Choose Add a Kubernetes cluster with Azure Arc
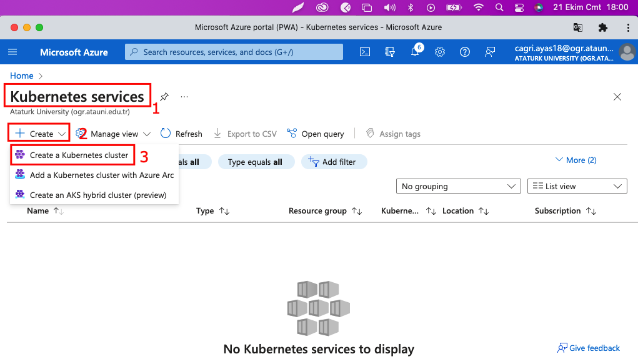 tap(101, 175)
